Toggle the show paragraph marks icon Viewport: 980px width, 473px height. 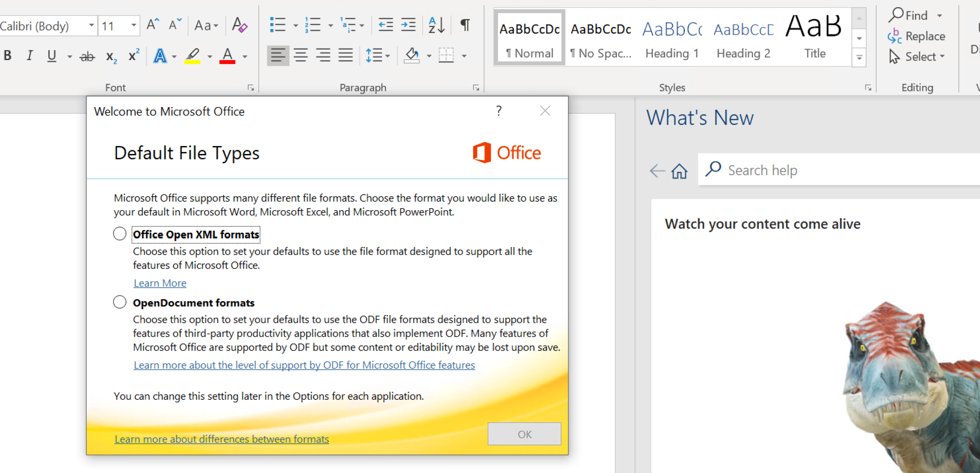coord(465,25)
